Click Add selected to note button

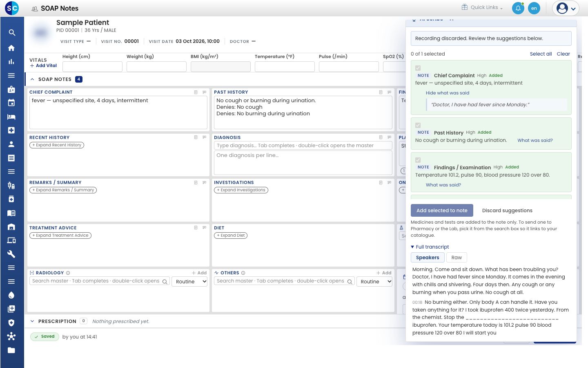tap(442, 211)
